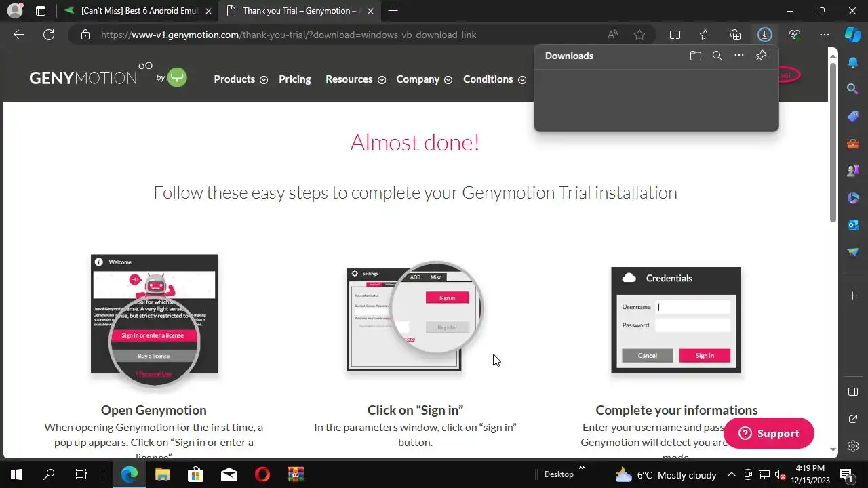Click the muted volume tray icon
This screenshot has height=488, width=868.
tap(781, 475)
